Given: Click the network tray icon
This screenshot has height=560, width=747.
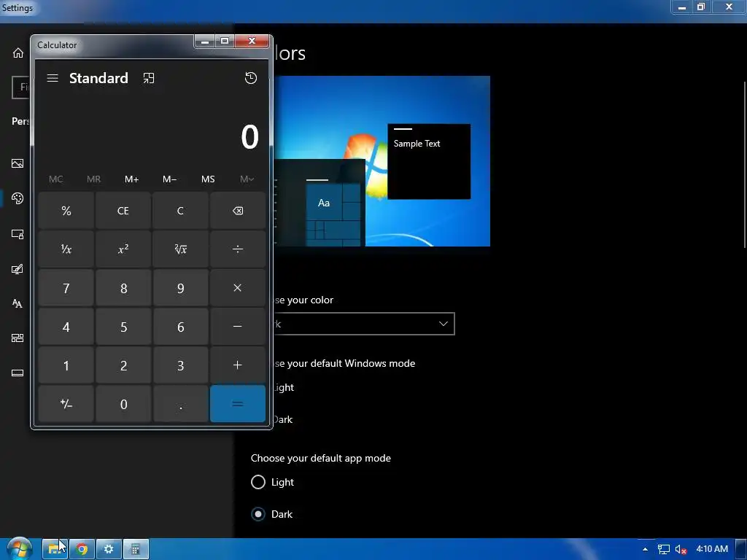Looking at the screenshot, I should (x=664, y=549).
